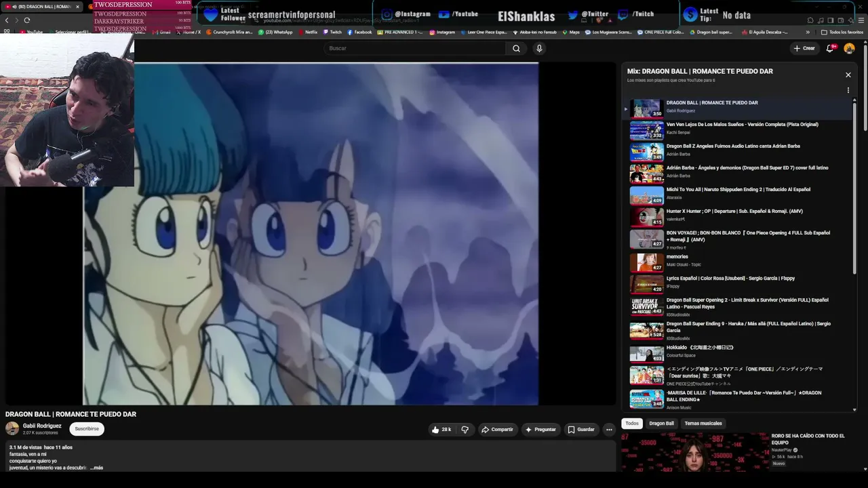Close the mix playlist panel
Viewport: 868px width, 488px height.
848,75
